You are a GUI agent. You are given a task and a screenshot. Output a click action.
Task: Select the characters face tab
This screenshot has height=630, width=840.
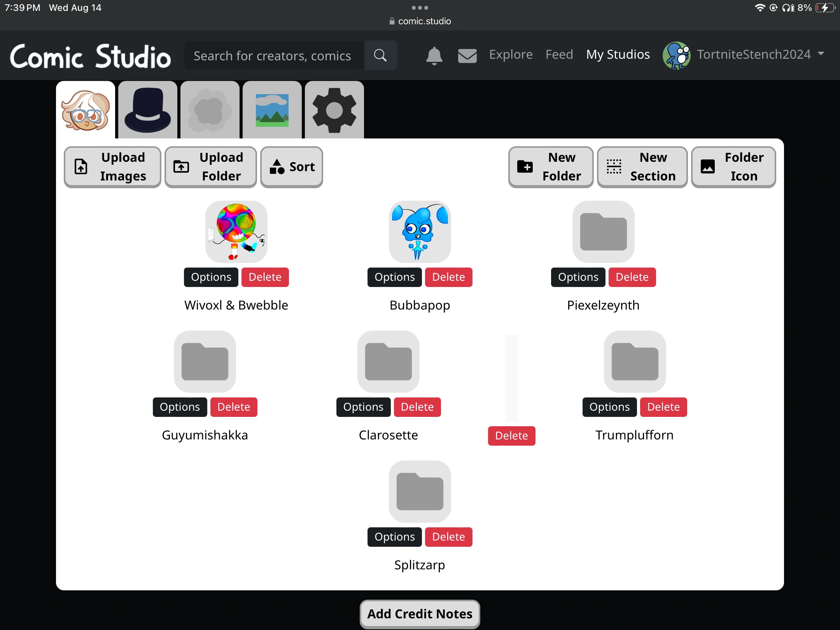click(x=86, y=110)
